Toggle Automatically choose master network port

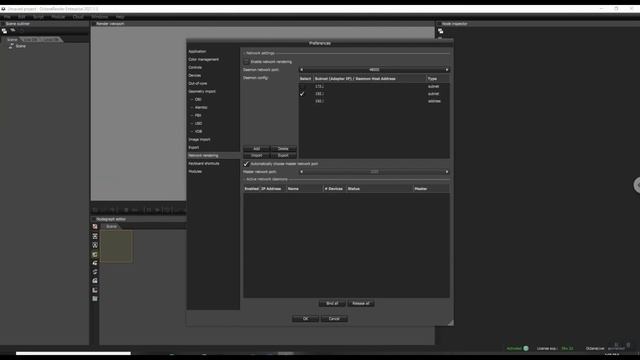(246, 164)
